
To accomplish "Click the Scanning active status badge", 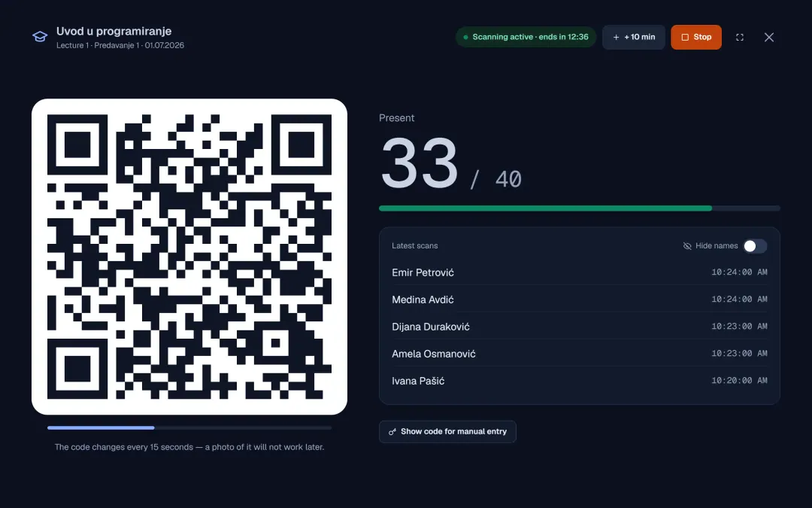I will point(526,38).
